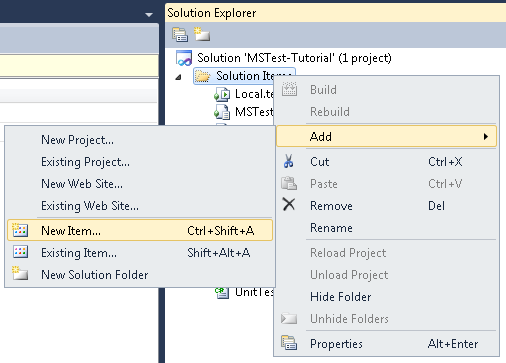
Task: Click the UnitTest C# file icon
Action: (x=222, y=292)
